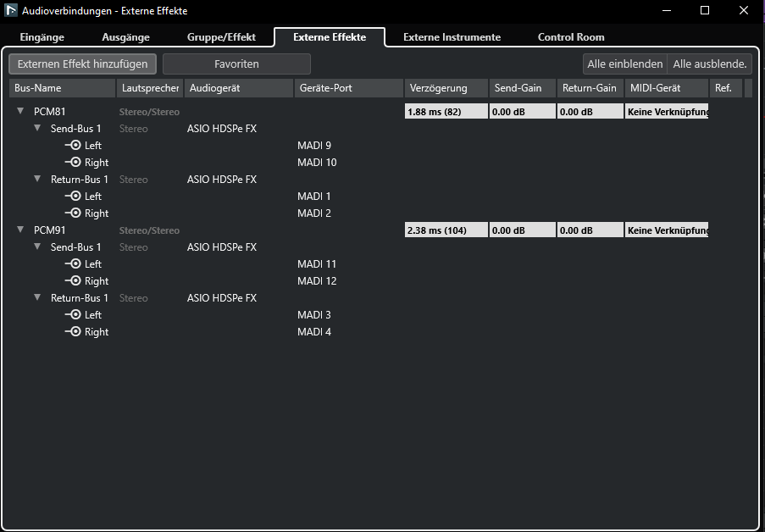Screen dimensions: 765x532
Task: Close the Audioverbindungen window
Action: pos(744,10)
